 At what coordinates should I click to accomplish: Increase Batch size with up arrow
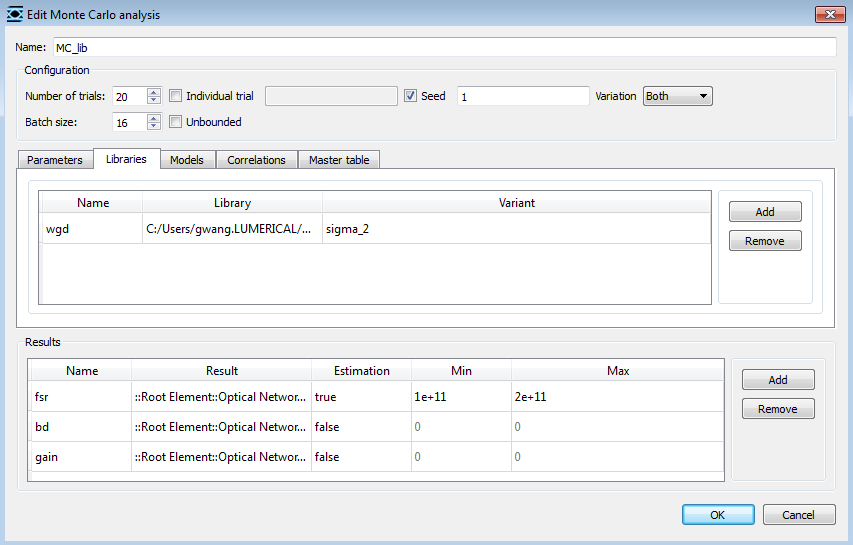pos(154,117)
